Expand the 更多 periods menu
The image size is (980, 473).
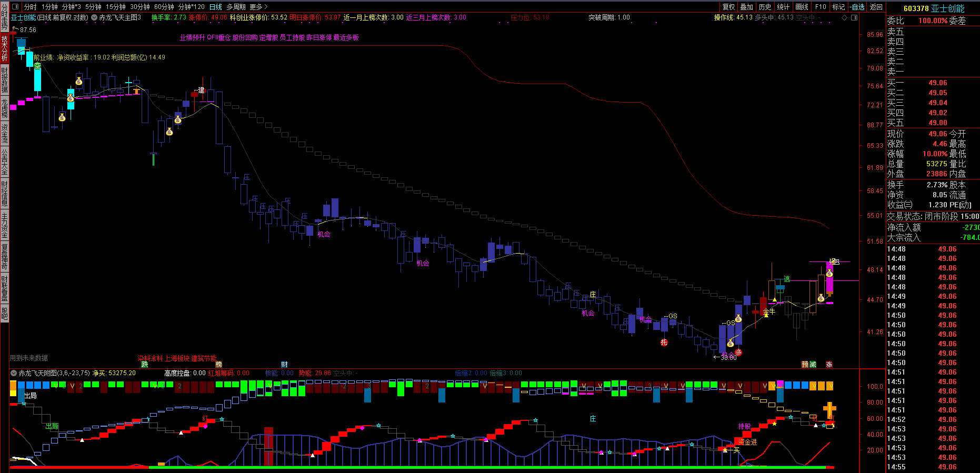(x=258, y=7)
